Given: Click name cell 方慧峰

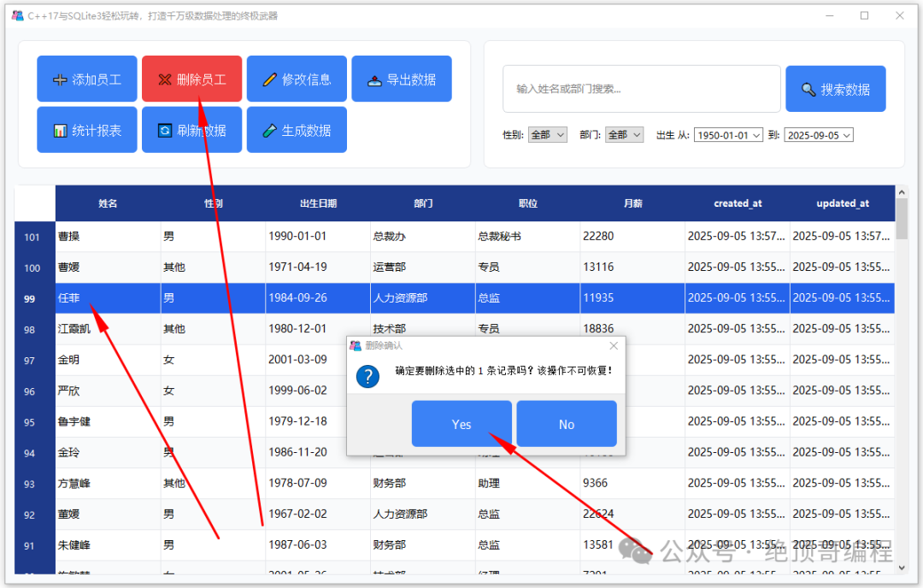Looking at the screenshot, I should click(108, 483).
